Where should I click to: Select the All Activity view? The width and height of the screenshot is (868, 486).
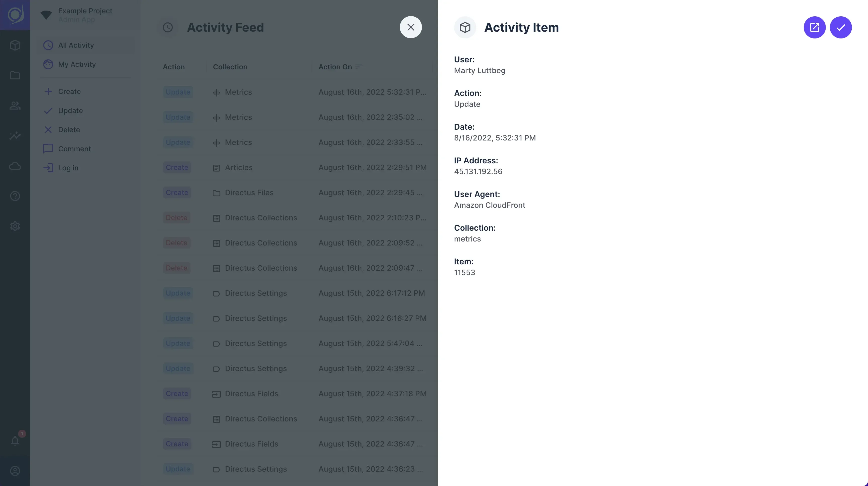coord(76,45)
